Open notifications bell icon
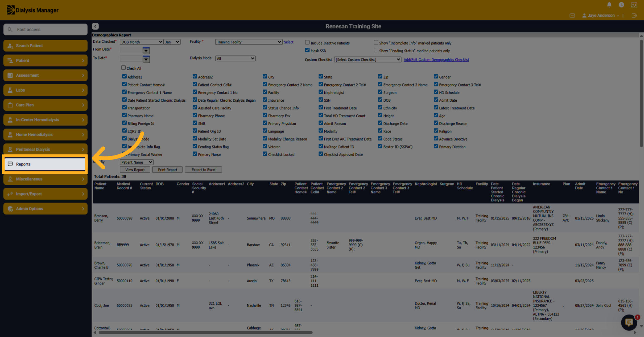This screenshot has width=644, height=337. (609, 5)
